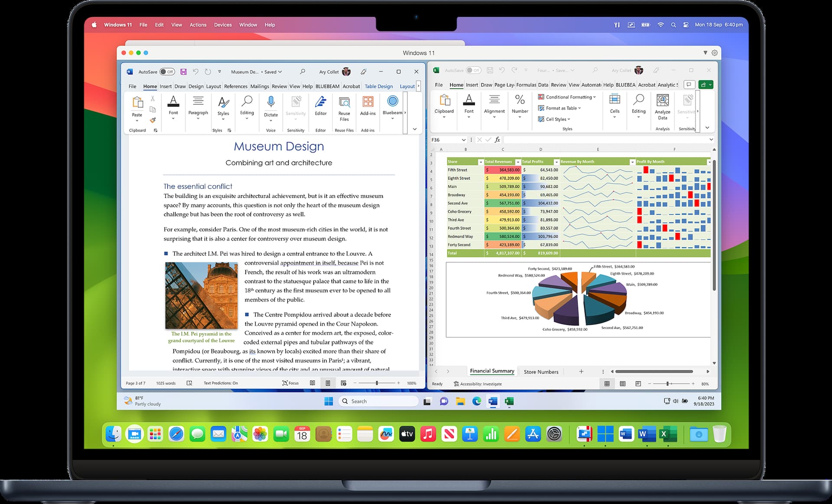Open the Bluebeam add-in in Word
This screenshot has height=504, width=832.
pos(392,108)
